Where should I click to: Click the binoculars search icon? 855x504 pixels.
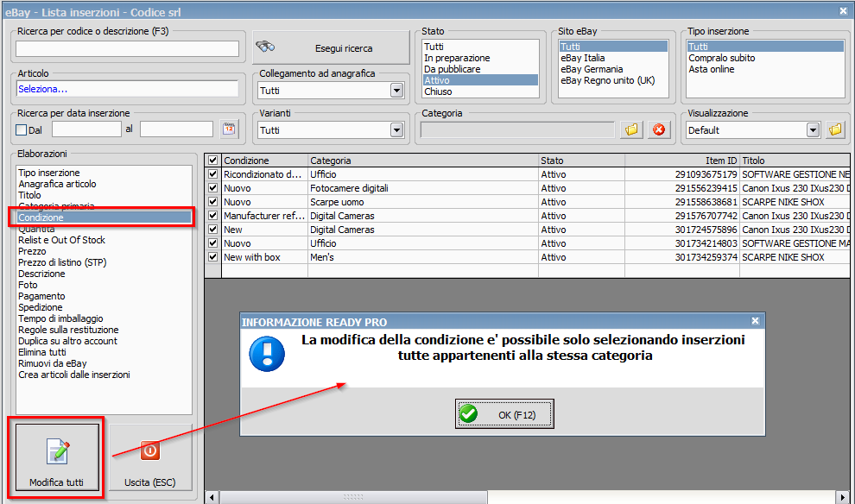(x=265, y=47)
